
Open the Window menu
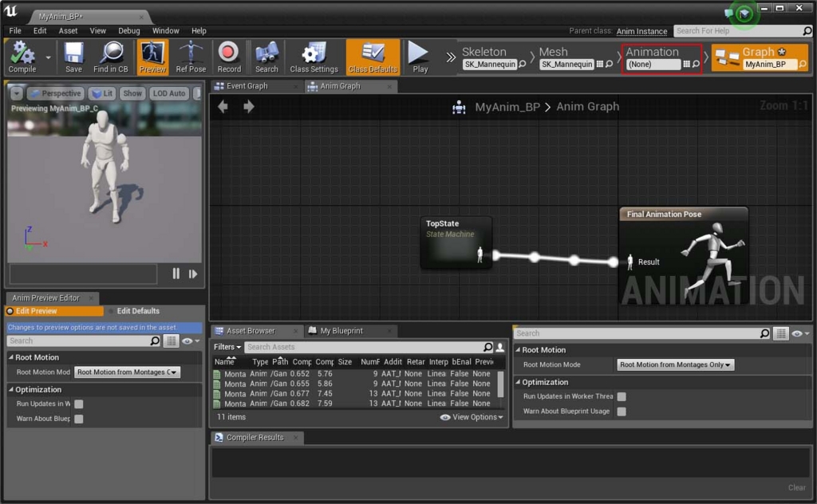click(165, 31)
